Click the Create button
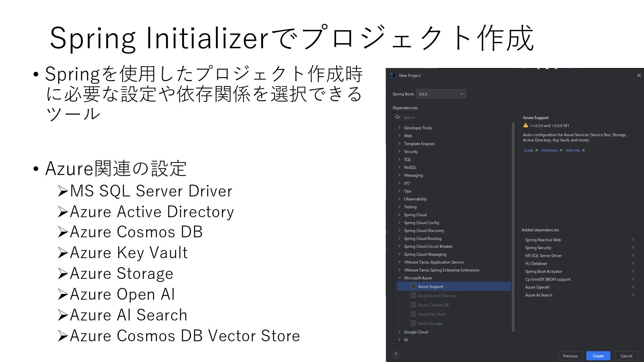This screenshot has width=644, height=362. coord(598,356)
